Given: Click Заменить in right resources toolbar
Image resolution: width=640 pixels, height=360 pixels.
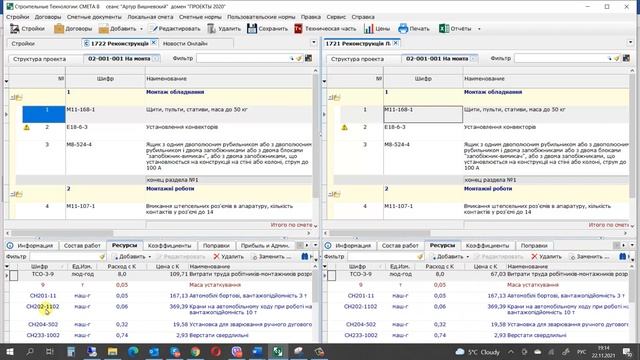Looking at the screenshot, I should click(x=589, y=257).
